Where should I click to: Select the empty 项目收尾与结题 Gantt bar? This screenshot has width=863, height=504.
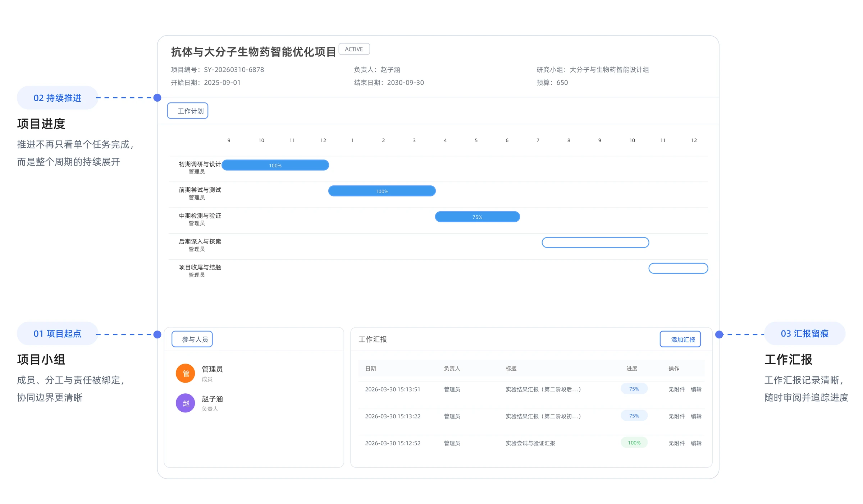[x=678, y=268]
